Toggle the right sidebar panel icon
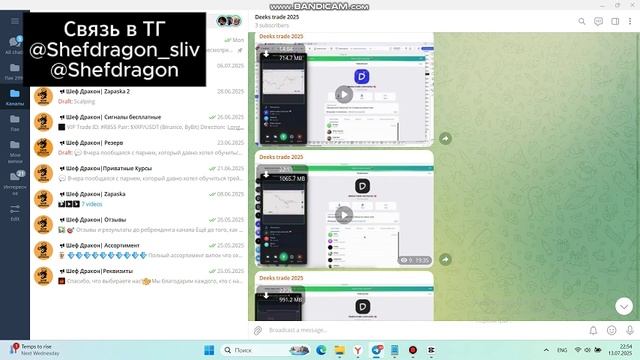 coord(615,22)
